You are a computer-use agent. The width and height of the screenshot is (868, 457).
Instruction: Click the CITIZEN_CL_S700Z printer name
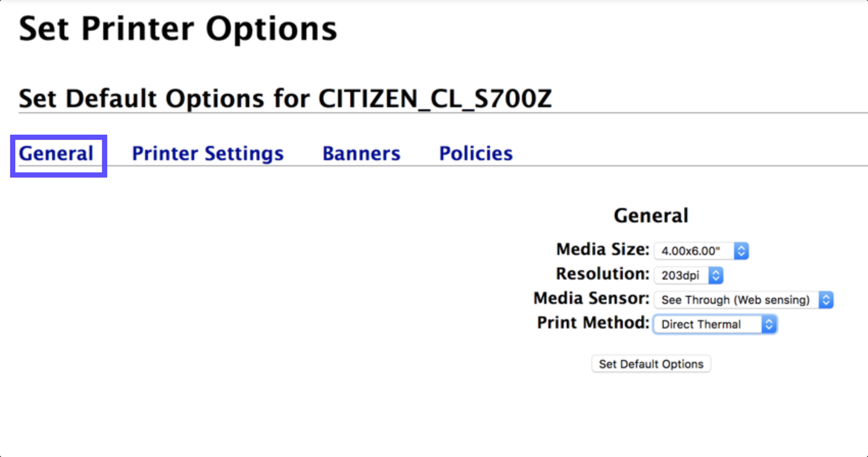click(435, 98)
